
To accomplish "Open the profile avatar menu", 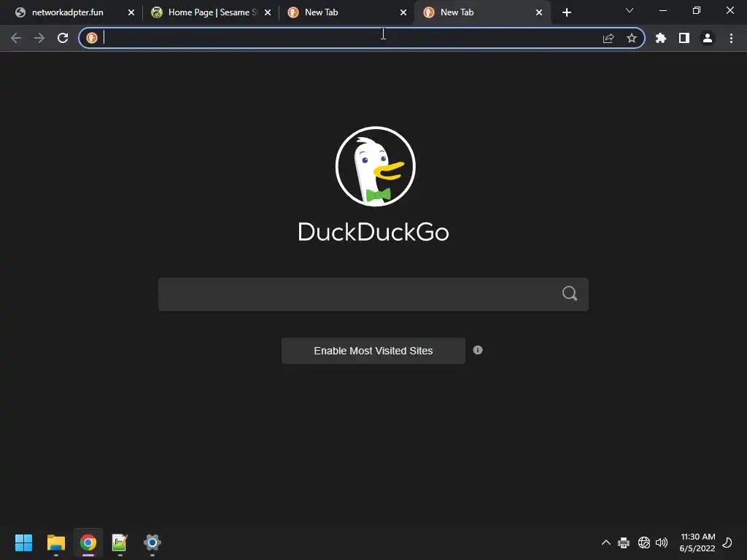I will [708, 38].
